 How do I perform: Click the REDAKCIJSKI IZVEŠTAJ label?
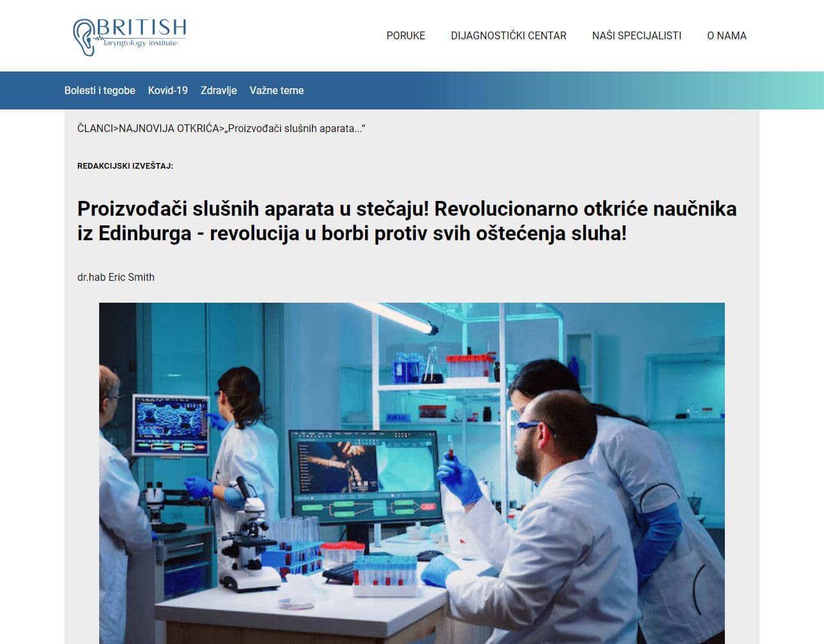tap(126, 168)
